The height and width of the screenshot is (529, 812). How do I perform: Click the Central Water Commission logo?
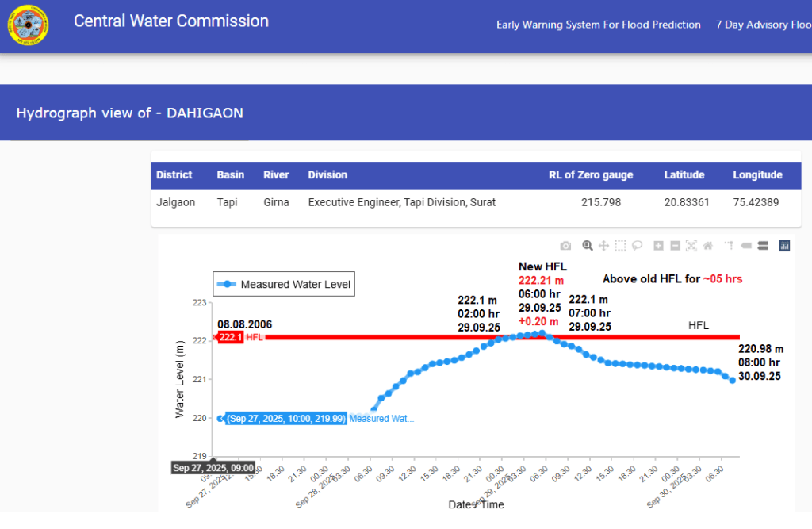28,26
